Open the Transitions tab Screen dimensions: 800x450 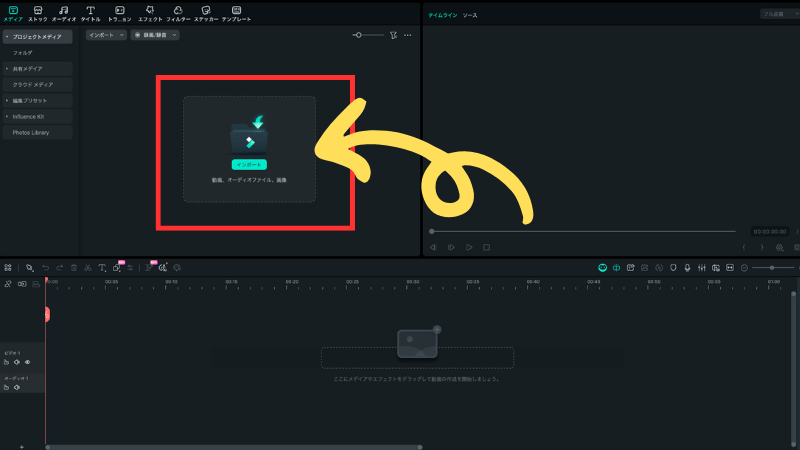coord(119,14)
